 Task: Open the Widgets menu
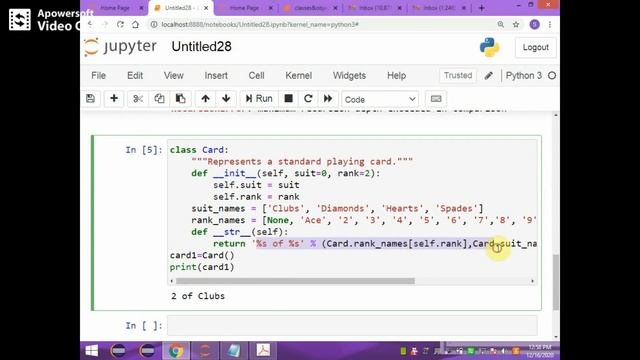pos(349,76)
